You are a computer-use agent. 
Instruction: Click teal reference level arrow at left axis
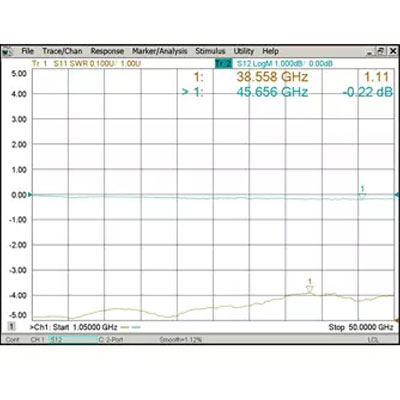30,194
